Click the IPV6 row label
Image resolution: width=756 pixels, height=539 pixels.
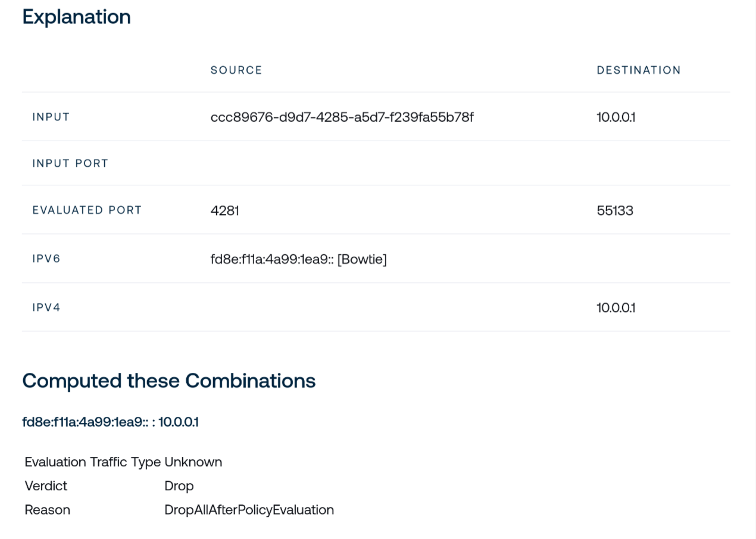coord(46,259)
